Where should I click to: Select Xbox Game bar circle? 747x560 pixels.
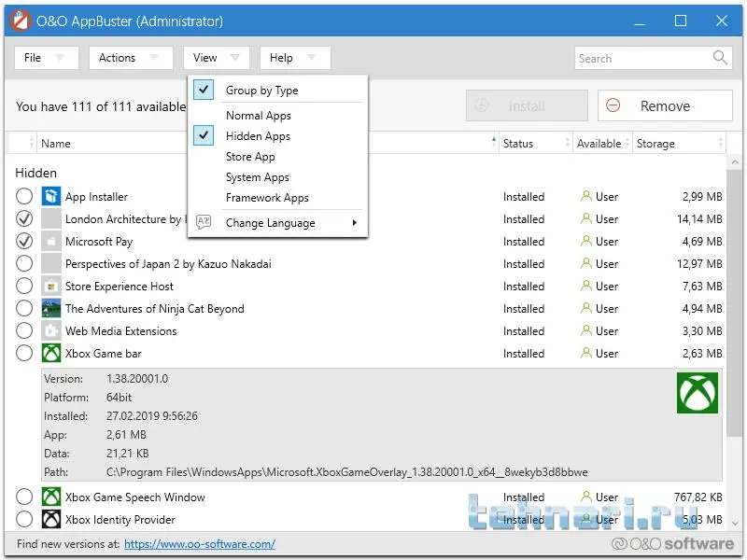[x=24, y=353]
